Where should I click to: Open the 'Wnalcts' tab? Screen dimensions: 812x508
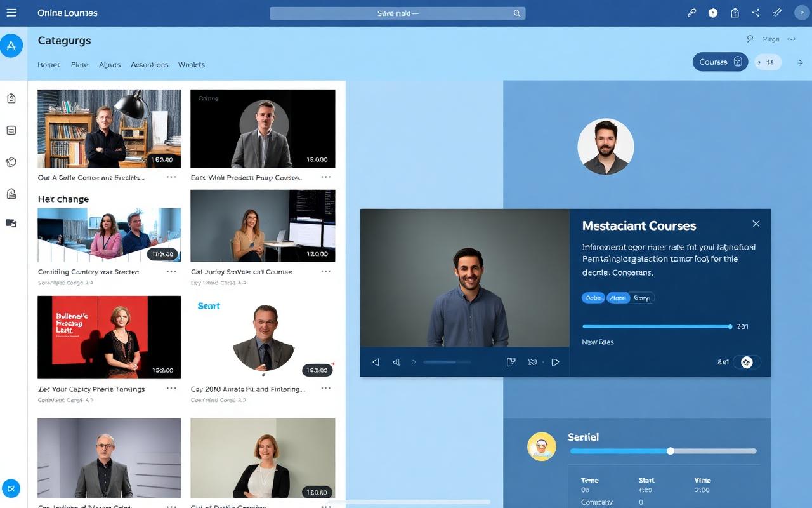point(192,65)
